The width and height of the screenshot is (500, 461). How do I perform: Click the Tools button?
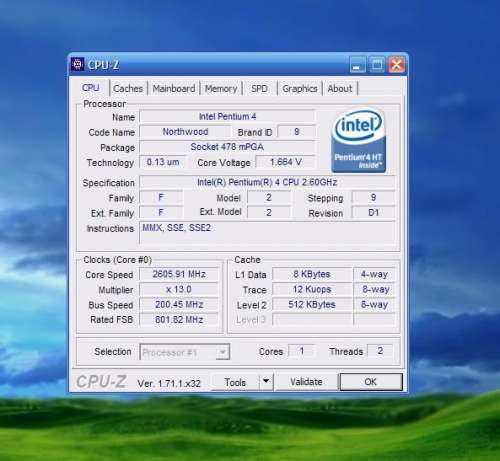tap(235, 382)
